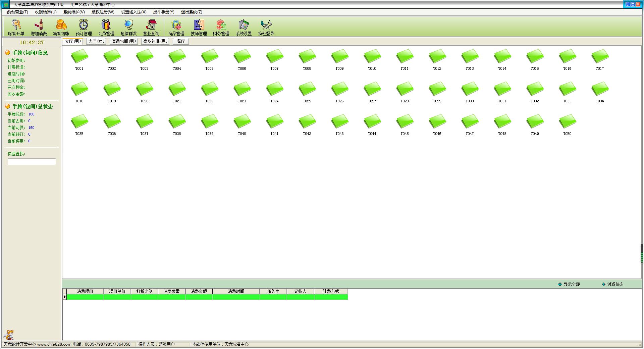644x349 pixels.
Task: Open 宾客结帐 checkout icon
Action: tap(61, 27)
